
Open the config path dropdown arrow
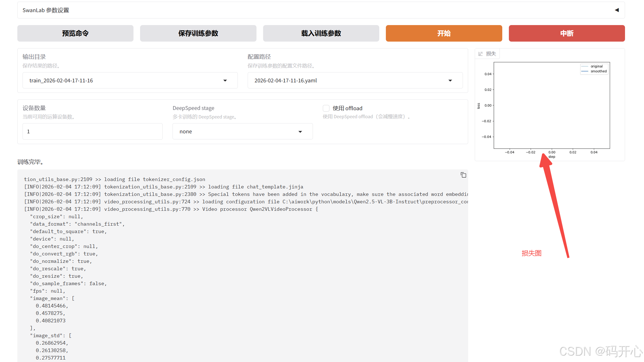pyautogui.click(x=450, y=80)
